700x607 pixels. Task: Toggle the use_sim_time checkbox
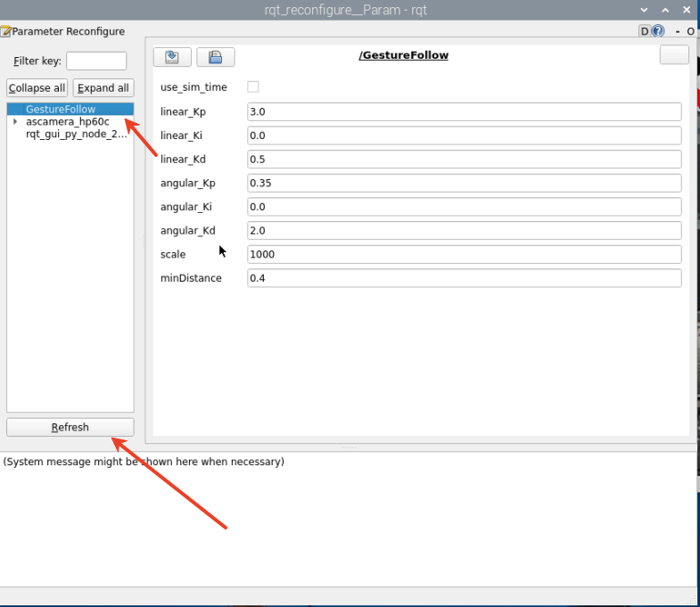[x=253, y=87]
